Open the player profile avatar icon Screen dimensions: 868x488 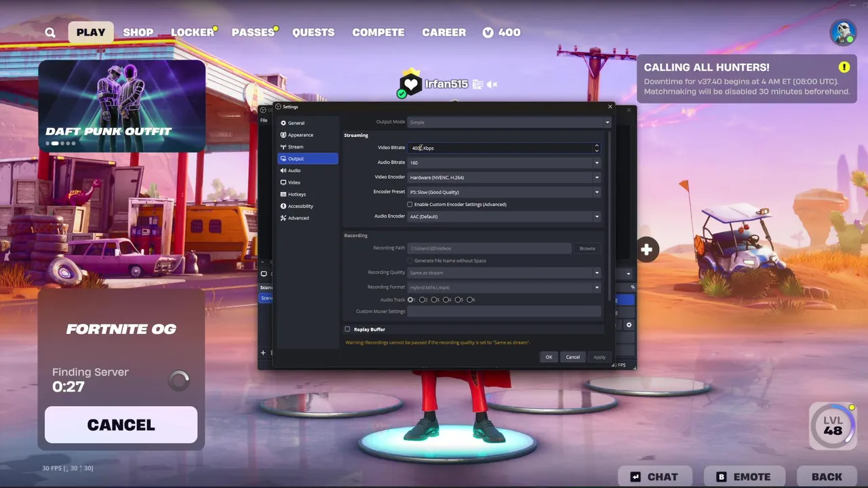(x=843, y=32)
